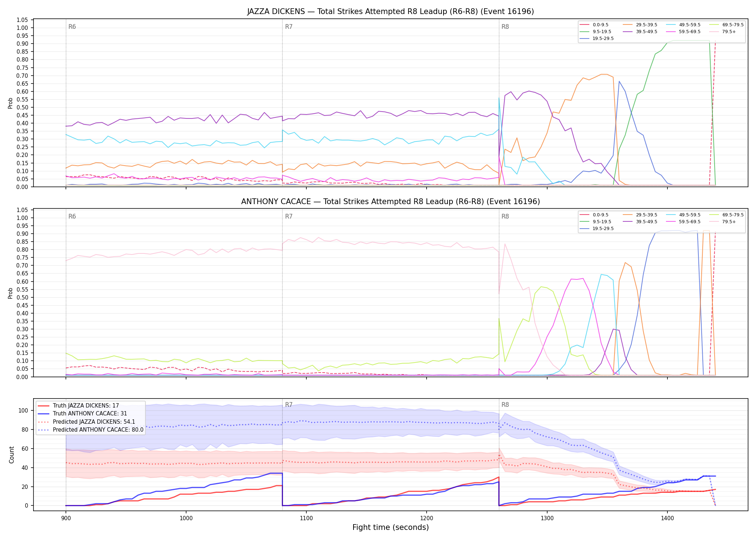This screenshot has width=756, height=540.
Task: Click '79.5+' legend label in Anthony Cacace chart
Action: pyautogui.click(x=729, y=222)
